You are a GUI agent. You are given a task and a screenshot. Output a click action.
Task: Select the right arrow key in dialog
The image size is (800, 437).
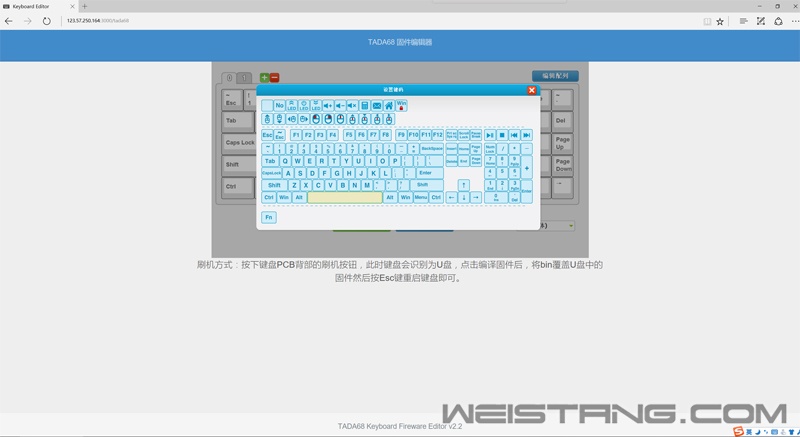pyautogui.click(x=476, y=197)
